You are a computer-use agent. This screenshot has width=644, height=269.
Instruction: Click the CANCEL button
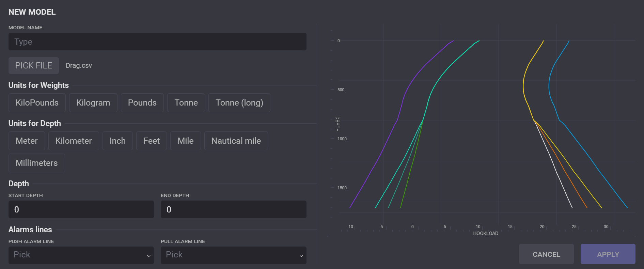click(546, 254)
